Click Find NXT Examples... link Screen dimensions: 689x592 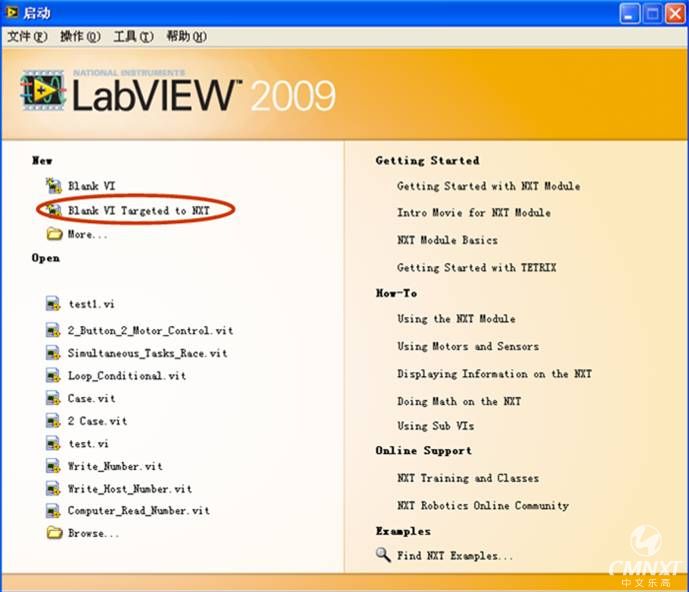click(455, 556)
